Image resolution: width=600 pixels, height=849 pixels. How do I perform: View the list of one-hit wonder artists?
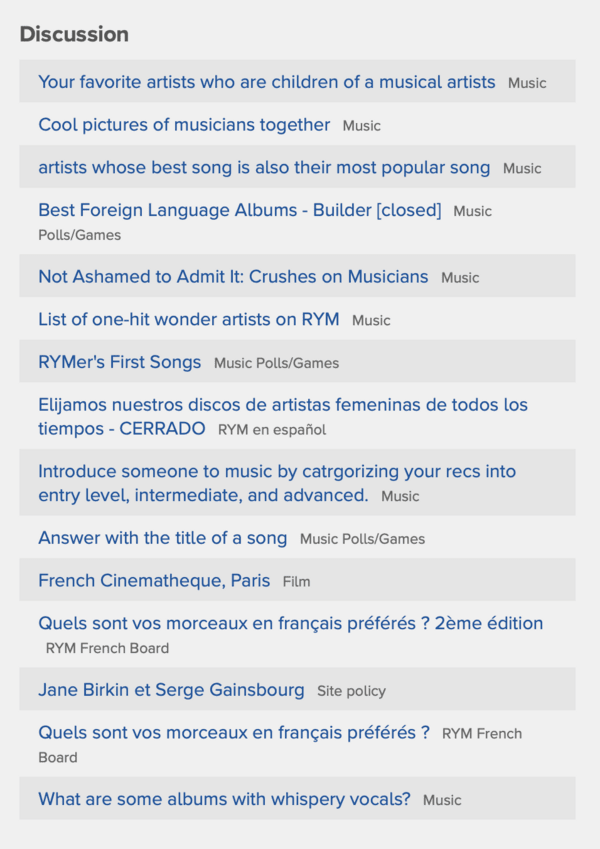pyautogui.click(x=186, y=320)
